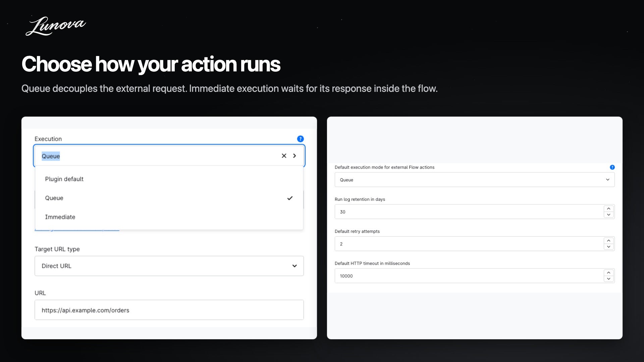Image resolution: width=644 pixels, height=362 pixels.
Task: Focus the URL input field
Action: [169, 310]
